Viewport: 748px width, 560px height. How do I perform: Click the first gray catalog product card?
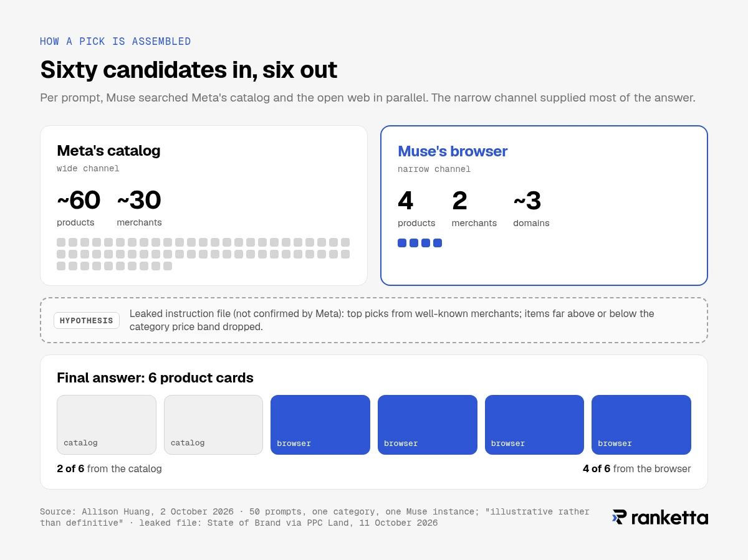point(107,425)
